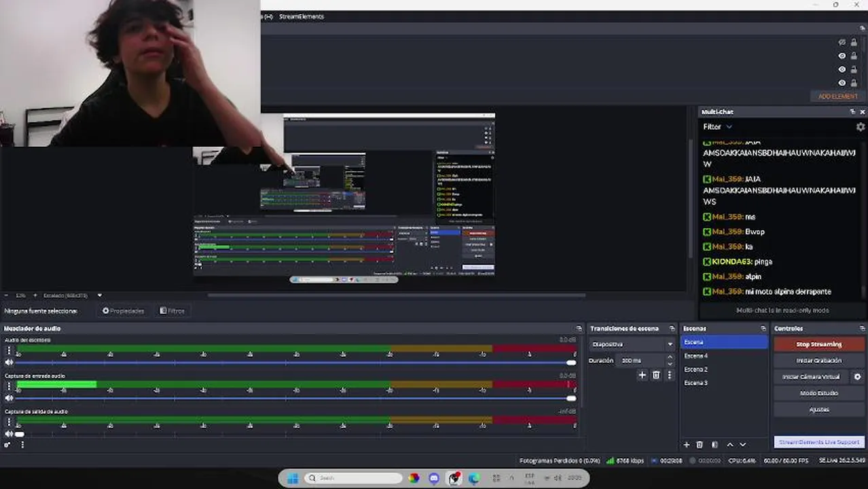Screen dimensions: 868x489
Task: Toggle lock on the first overlay element
Action: 854,42
